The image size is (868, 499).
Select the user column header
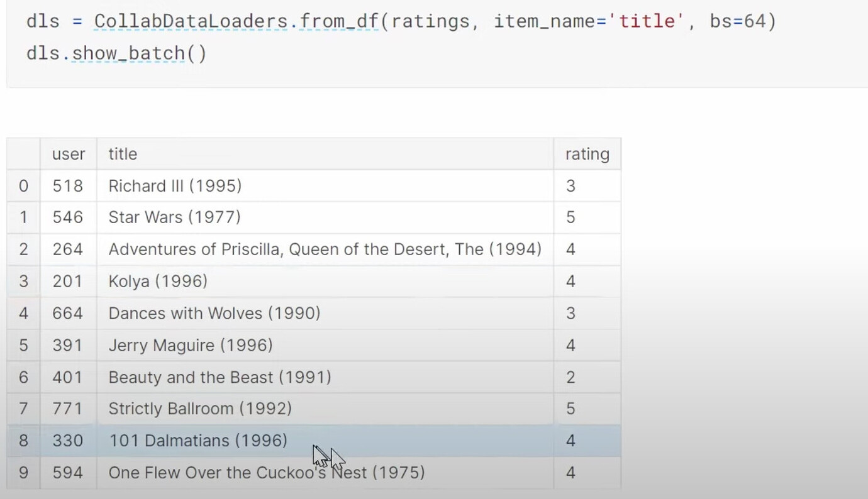pyautogui.click(x=69, y=153)
